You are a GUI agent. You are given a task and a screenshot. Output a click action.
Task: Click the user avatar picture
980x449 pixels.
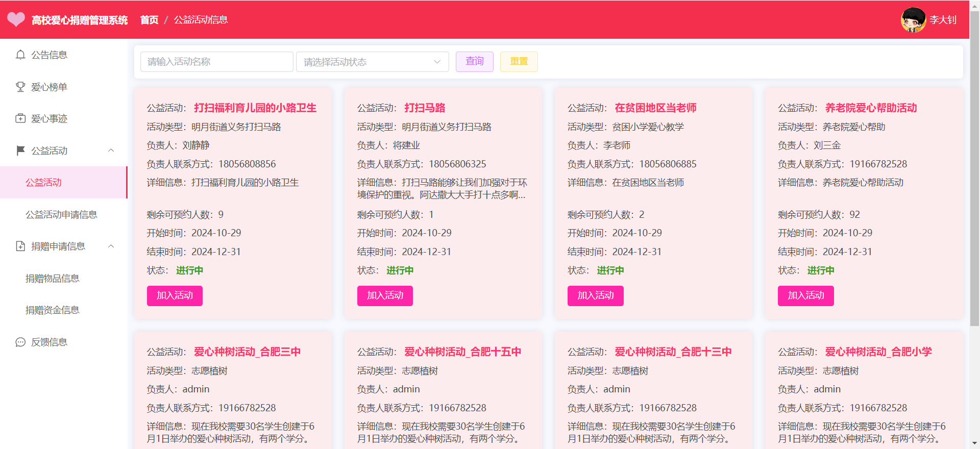pos(913,20)
